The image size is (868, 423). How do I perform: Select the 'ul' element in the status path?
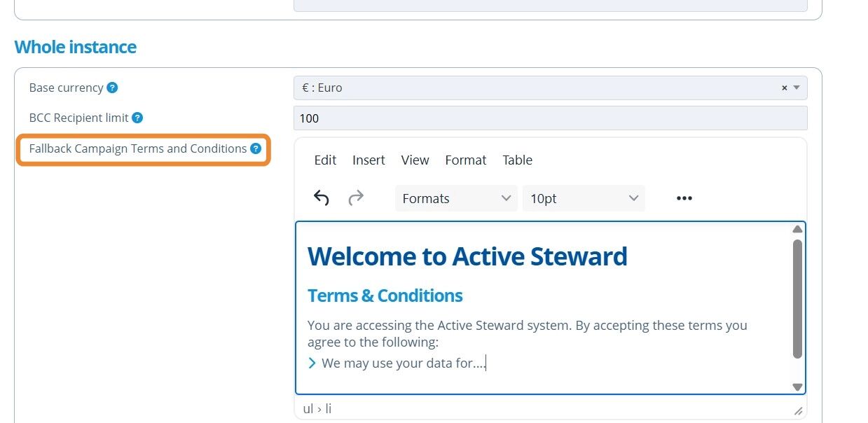[x=308, y=408]
